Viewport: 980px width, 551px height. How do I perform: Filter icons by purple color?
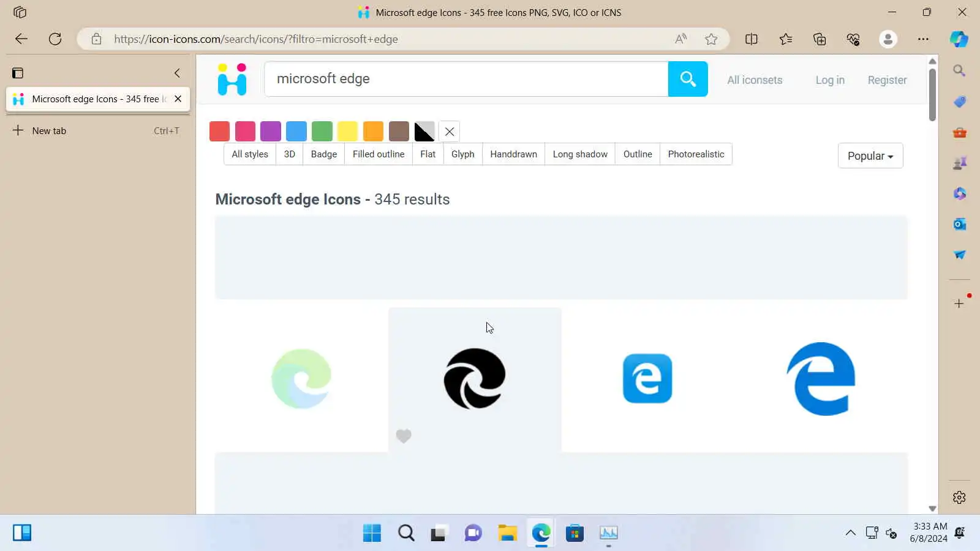pos(271,131)
